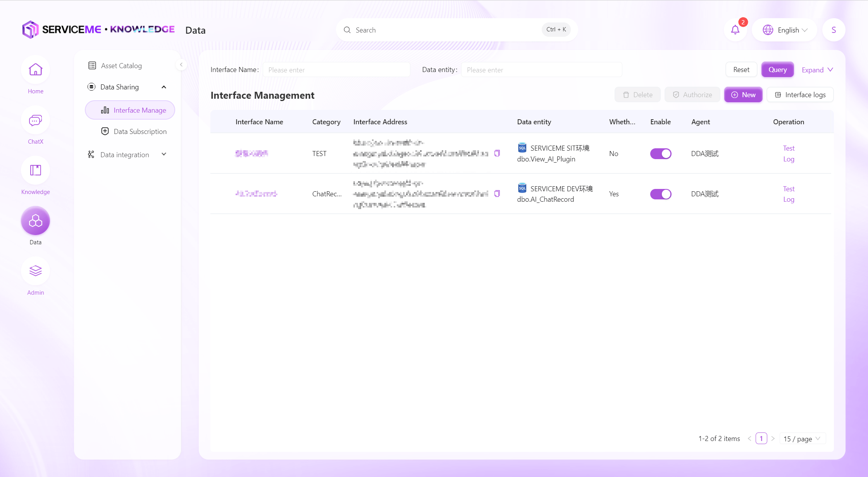868x477 pixels.
Task: Click the globe language icon
Action: [768, 30]
